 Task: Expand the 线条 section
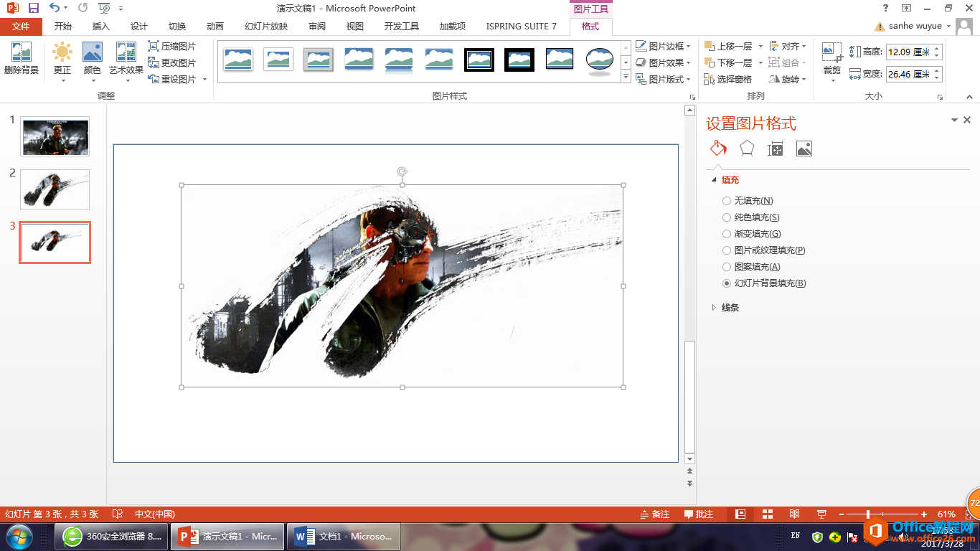point(729,308)
